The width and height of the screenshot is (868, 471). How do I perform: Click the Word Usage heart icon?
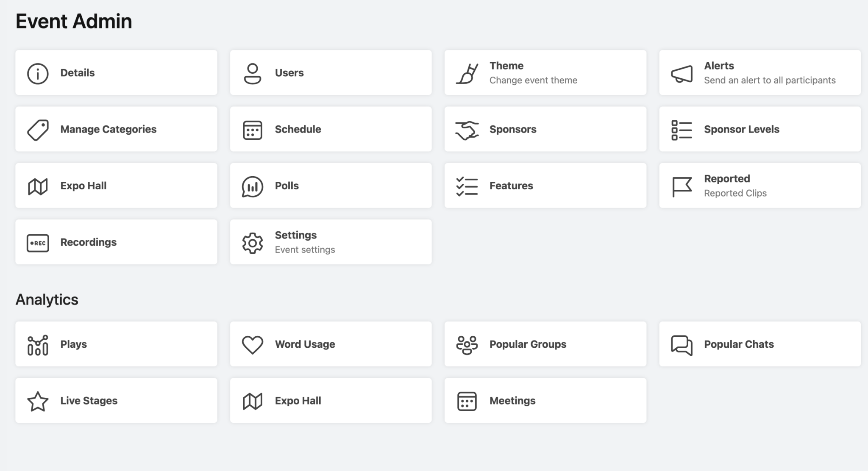252,344
